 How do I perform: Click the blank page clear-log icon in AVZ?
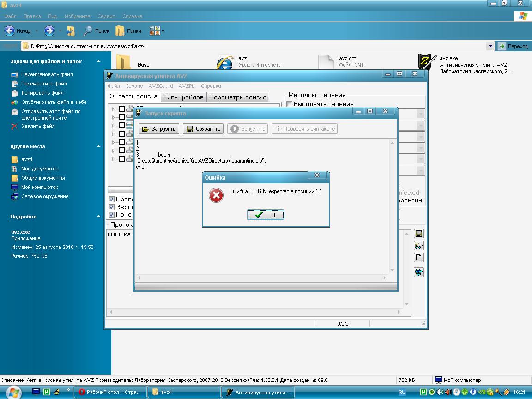pyautogui.click(x=419, y=258)
